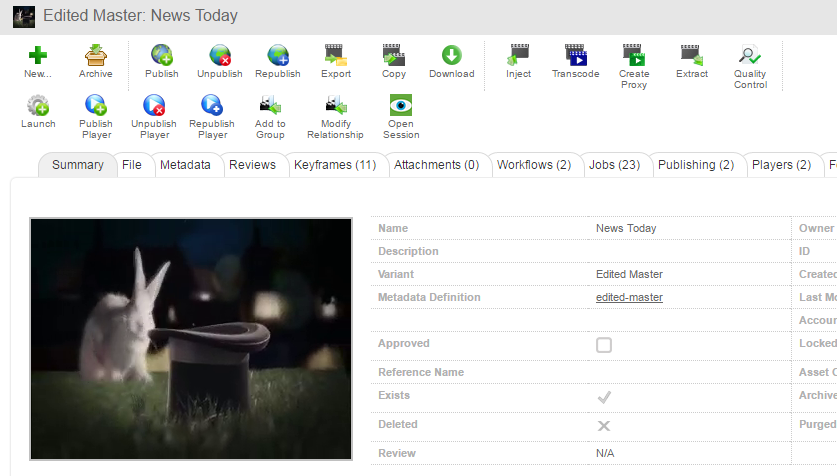Image resolution: width=837 pixels, height=476 pixels.
Task: Download the asset with the green arrow
Action: tap(451, 55)
